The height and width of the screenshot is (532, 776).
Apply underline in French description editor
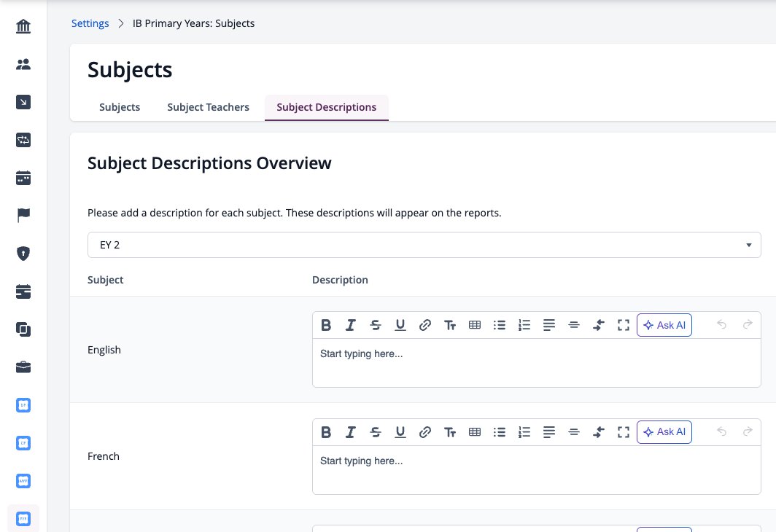coord(400,432)
